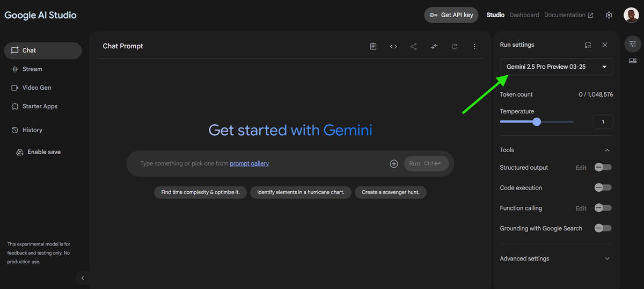Viewport: 644px width, 289px height.
Task: Open the prompt gallery panel icon
Action: coord(633,61)
